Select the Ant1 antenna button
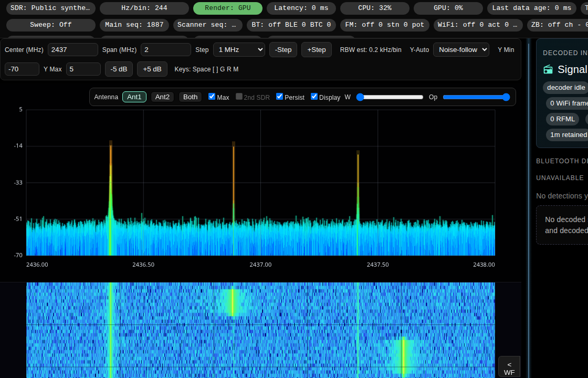 pyautogui.click(x=134, y=97)
